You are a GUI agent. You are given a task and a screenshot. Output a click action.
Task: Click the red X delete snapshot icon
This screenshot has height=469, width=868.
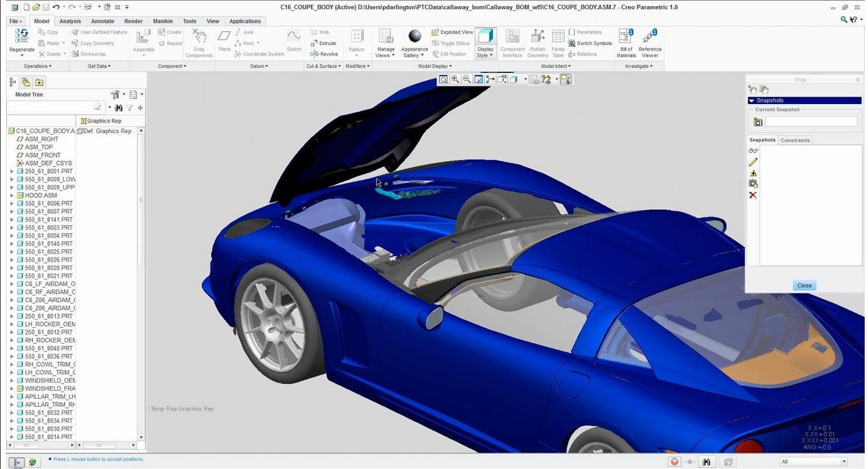click(x=753, y=195)
